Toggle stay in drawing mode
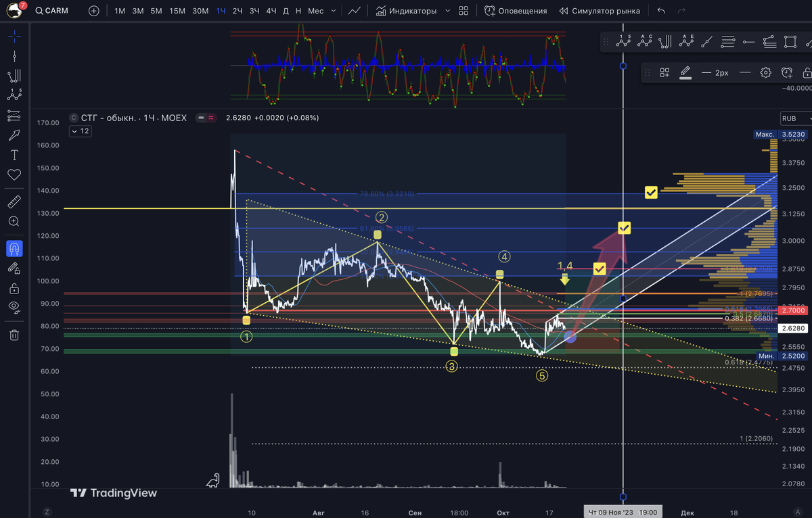 [x=14, y=268]
